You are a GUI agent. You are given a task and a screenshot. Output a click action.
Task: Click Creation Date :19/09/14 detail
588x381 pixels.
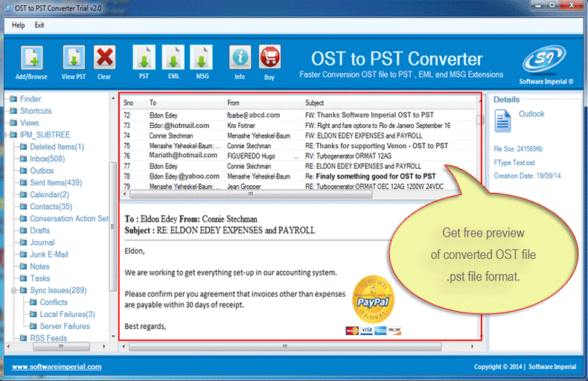[x=527, y=176]
